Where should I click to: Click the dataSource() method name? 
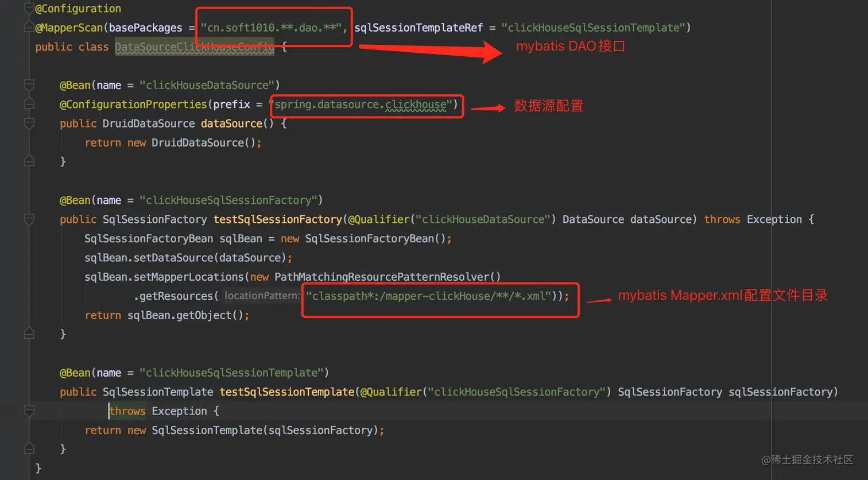coord(231,123)
